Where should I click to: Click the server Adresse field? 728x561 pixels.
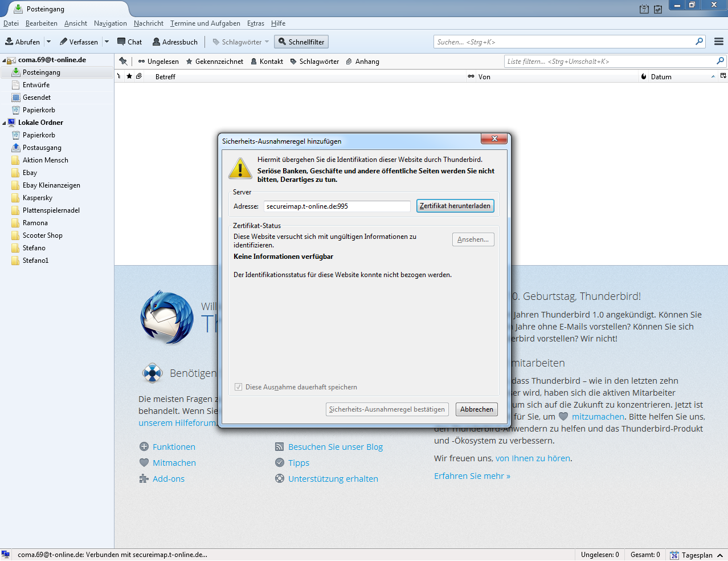[337, 206]
